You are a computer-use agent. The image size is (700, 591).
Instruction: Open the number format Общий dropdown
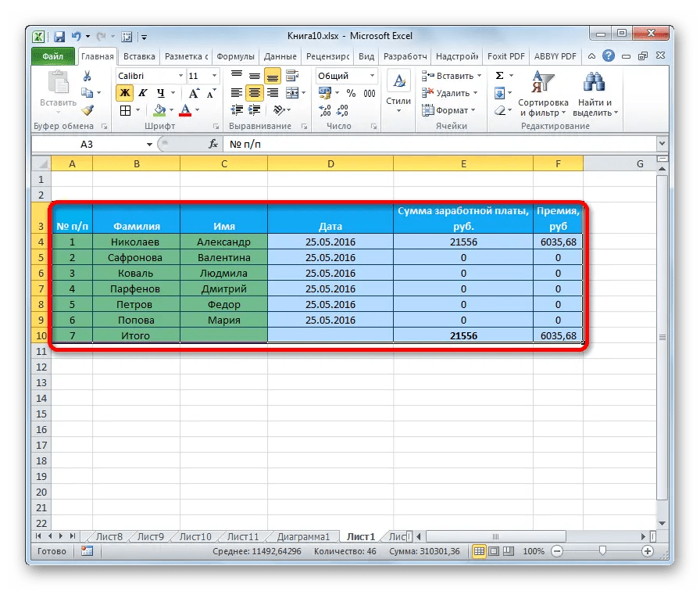point(372,76)
